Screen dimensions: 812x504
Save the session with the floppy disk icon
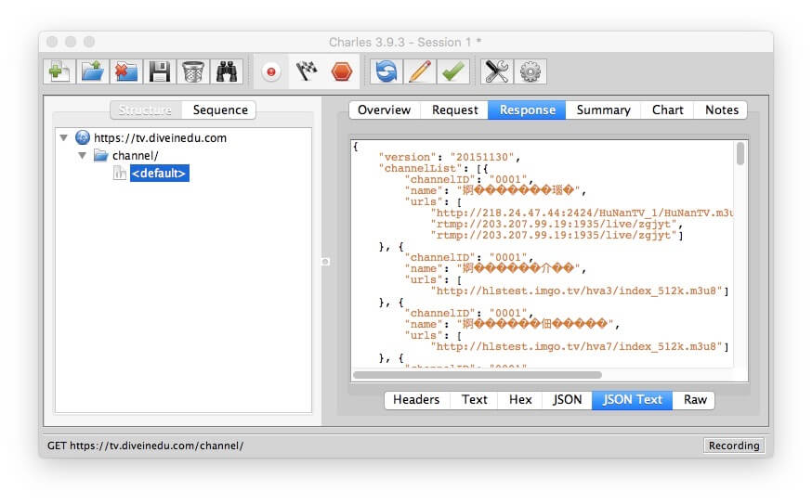tap(160, 71)
